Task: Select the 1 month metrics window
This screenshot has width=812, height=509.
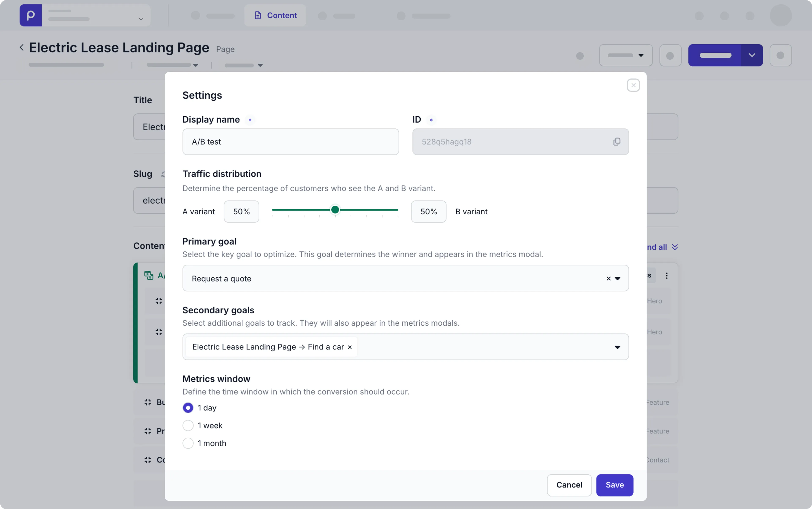Action: coord(188,443)
